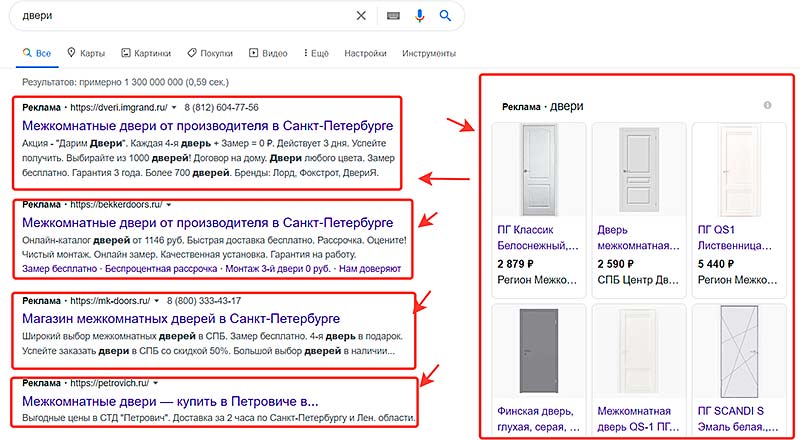Clear the search query with the X icon
This screenshot has width=800, height=440.
coord(361,16)
